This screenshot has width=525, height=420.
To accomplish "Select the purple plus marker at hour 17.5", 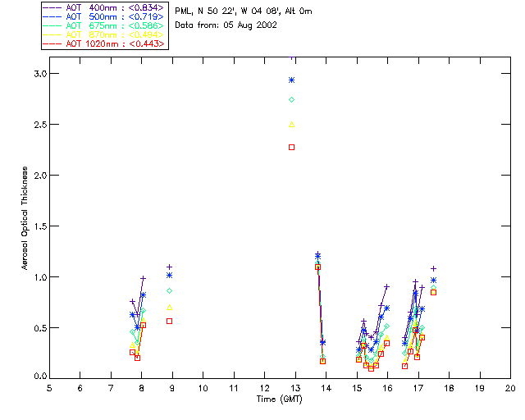I will pyautogui.click(x=434, y=268).
